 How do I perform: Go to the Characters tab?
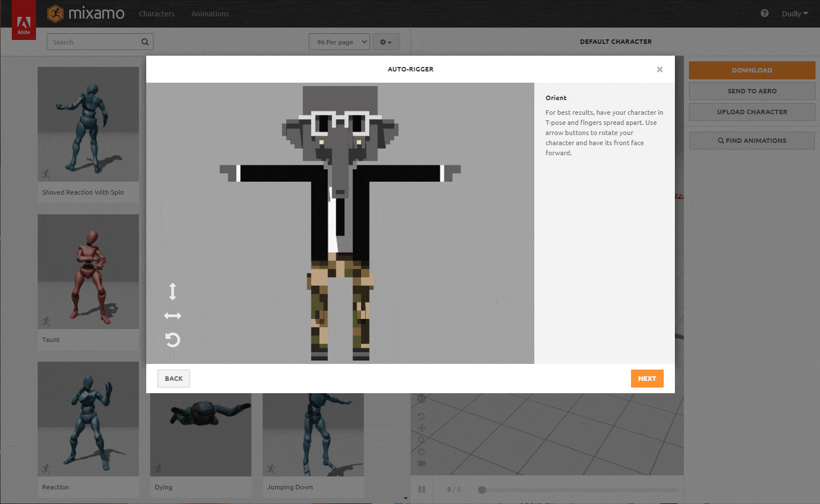[156, 13]
